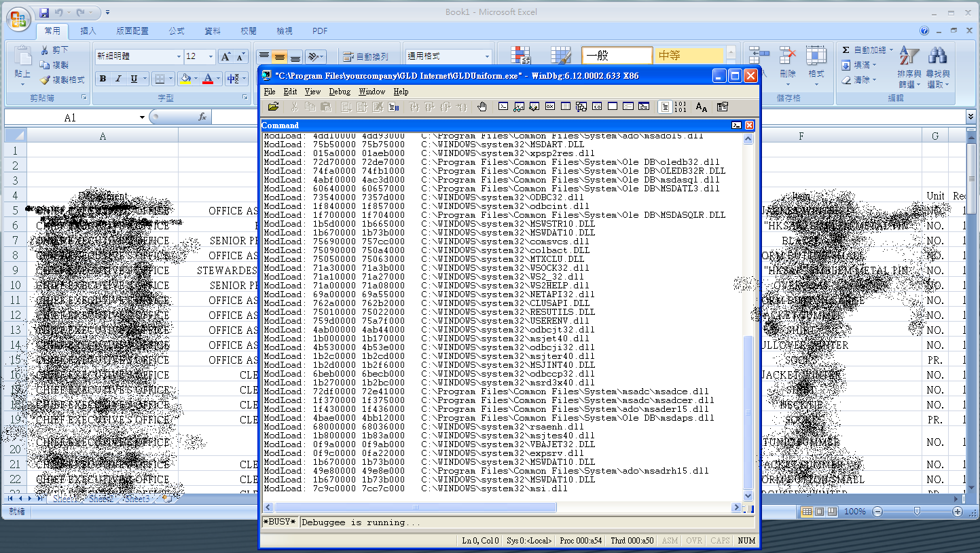Toggle Excel bottom align icon
This screenshot has width=980, height=553.
click(295, 57)
